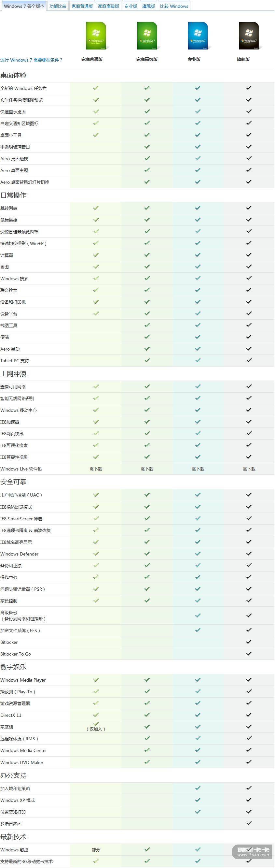Click 家庭高级版 checkmark for IE8兼容性视图
Image resolution: width=275 pixels, height=868 pixels.
[147, 457]
